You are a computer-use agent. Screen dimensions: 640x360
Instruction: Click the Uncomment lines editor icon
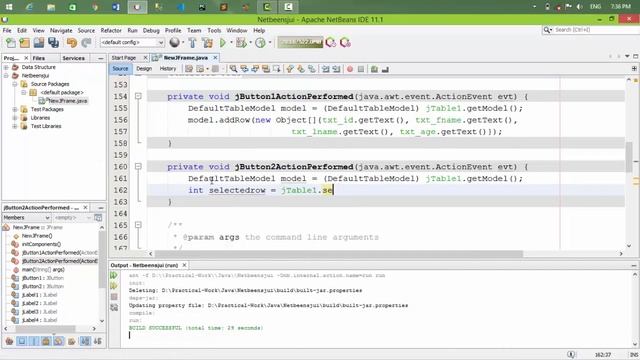pos(385,69)
